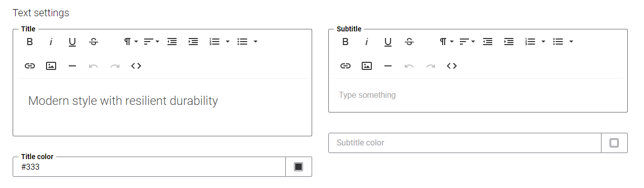Focus the Subtitle color input field

point(464,143)
